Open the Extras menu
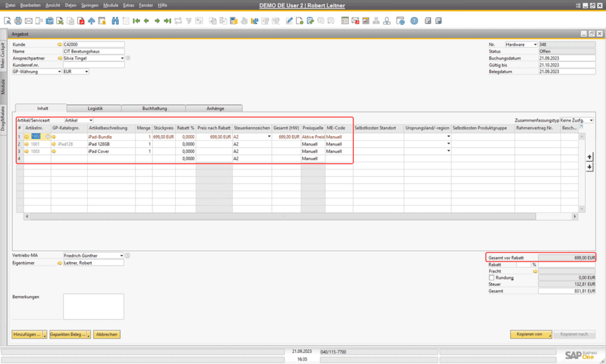The width and height of the screenshot is (606, 364). point(128,5)
